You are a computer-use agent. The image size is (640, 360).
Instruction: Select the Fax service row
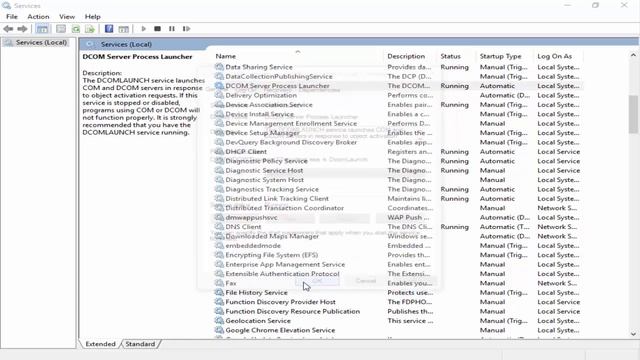(398, 283)
